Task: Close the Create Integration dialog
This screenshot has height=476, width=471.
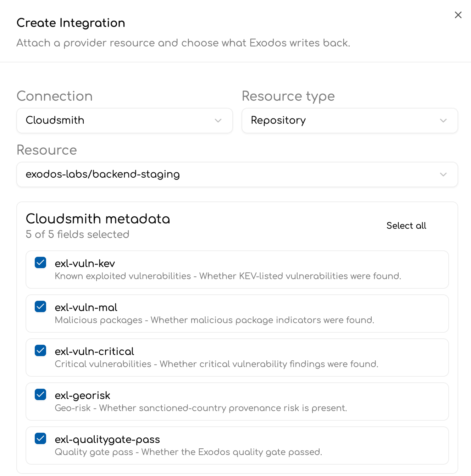Action: pos(458,15)
